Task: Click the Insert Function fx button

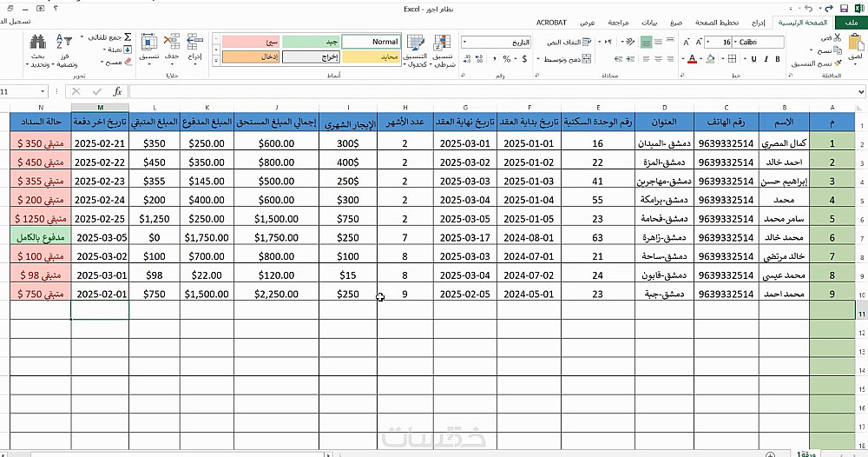Action: tap(117, 91)
